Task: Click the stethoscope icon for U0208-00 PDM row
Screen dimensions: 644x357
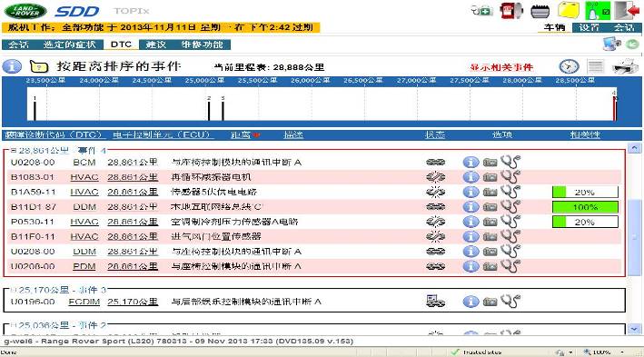Action: (x=510, y=266)
